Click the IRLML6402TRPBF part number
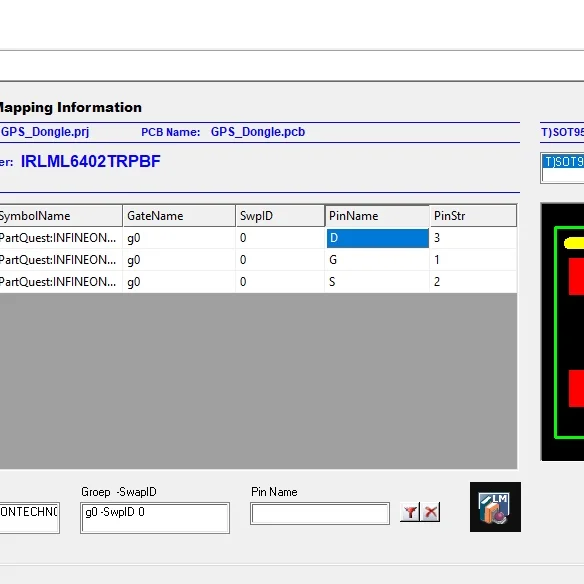 click(x=91, y=162)
